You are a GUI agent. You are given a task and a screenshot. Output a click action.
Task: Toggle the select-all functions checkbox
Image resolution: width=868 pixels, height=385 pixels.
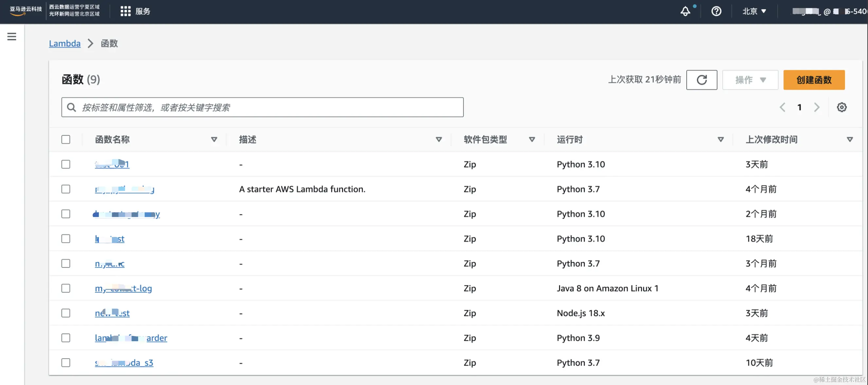(x=66, y=139)
